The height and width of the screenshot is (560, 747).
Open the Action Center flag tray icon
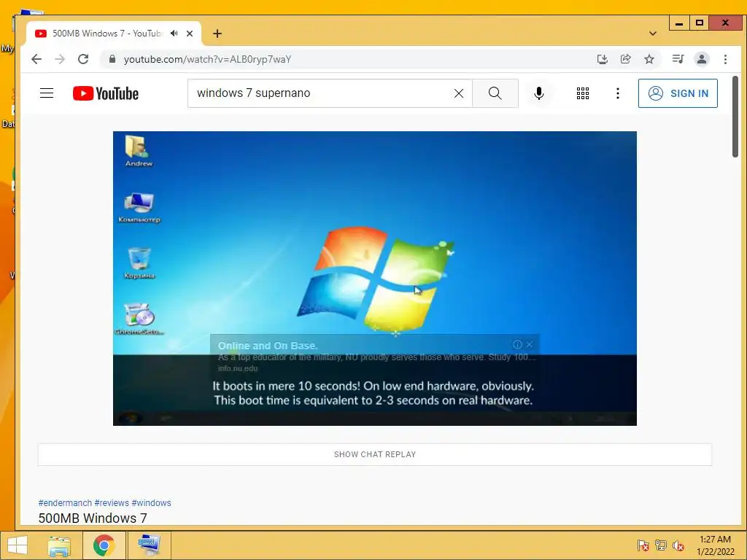click(x=643, y=545)
